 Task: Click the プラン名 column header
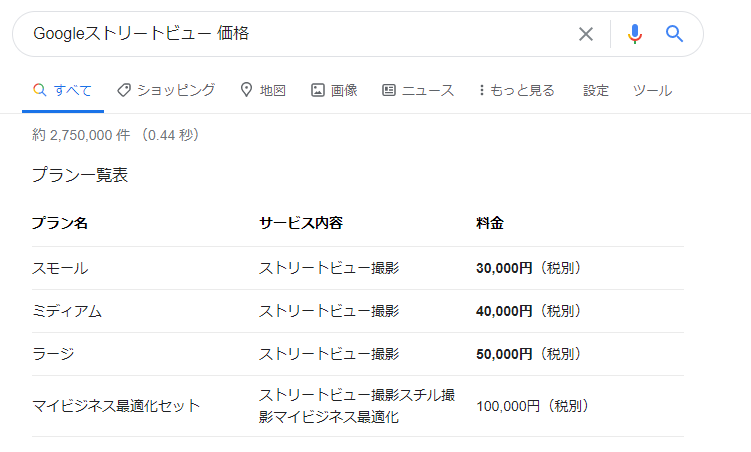[x=60, y=223]
